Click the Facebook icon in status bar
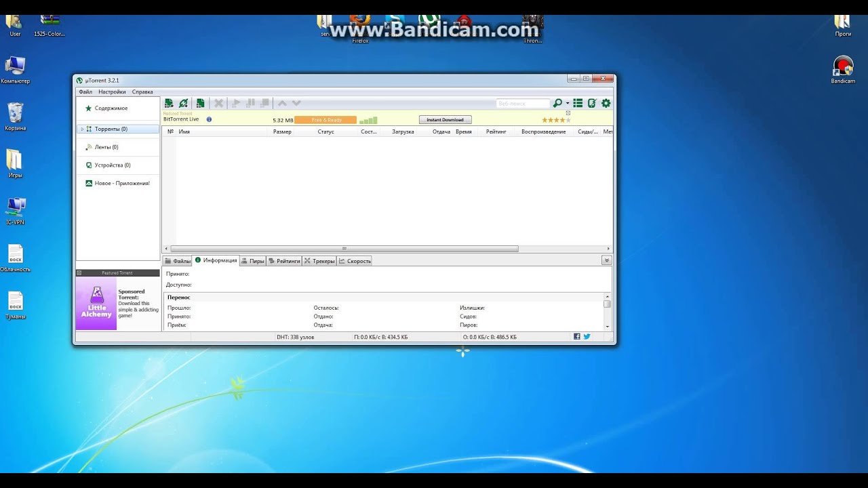The image size is (868, 488). tap(577, 337)
